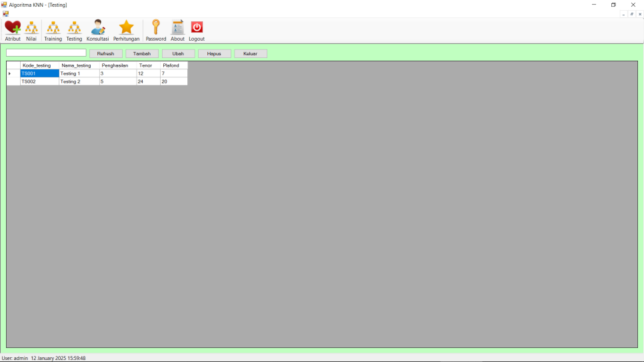Focus the search text field

coord(46,53)
